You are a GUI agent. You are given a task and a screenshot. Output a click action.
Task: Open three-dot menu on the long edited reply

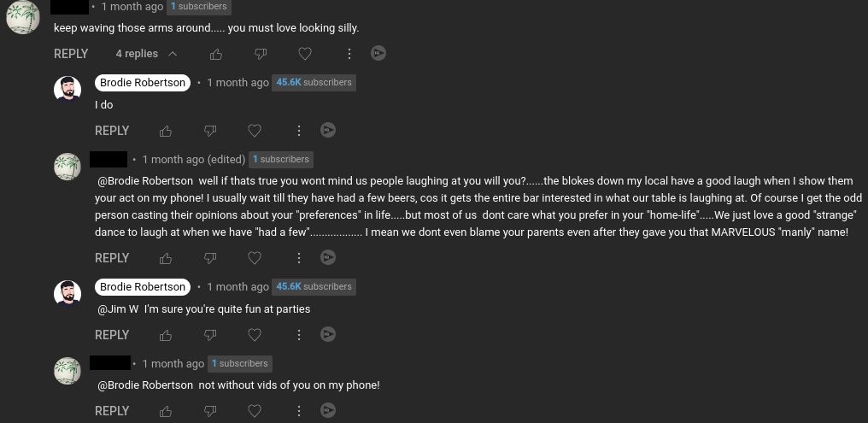(x=298, y=258)
